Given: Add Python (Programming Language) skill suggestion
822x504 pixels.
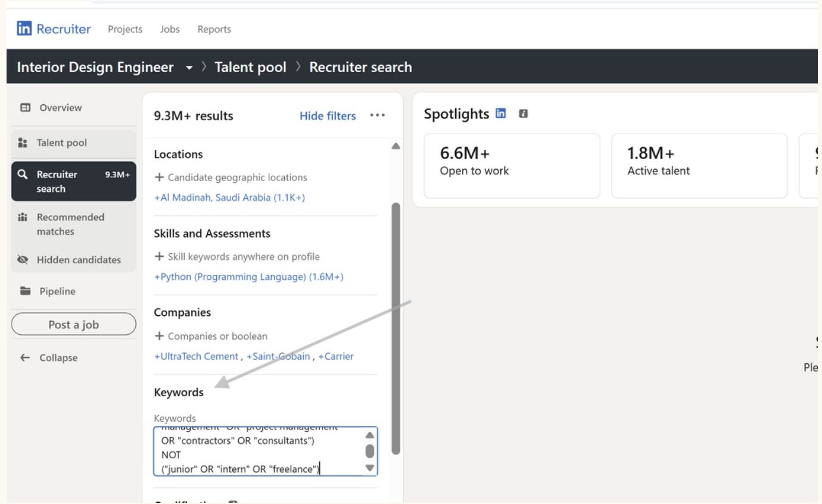Looking at the screenshot, I should (249, 277).
